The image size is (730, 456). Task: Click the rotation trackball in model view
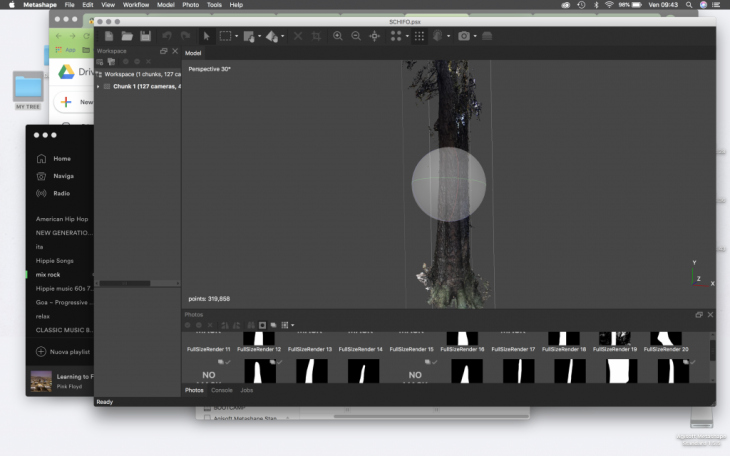(x=448, y=185)
